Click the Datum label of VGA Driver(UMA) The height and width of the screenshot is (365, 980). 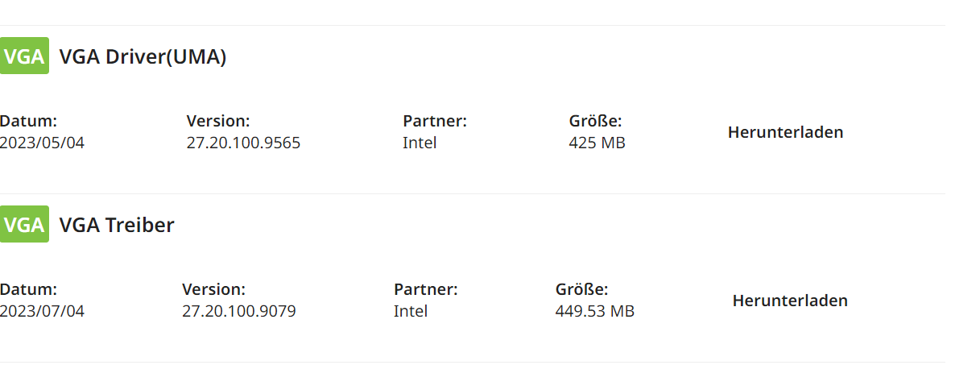tap(29, 122)
